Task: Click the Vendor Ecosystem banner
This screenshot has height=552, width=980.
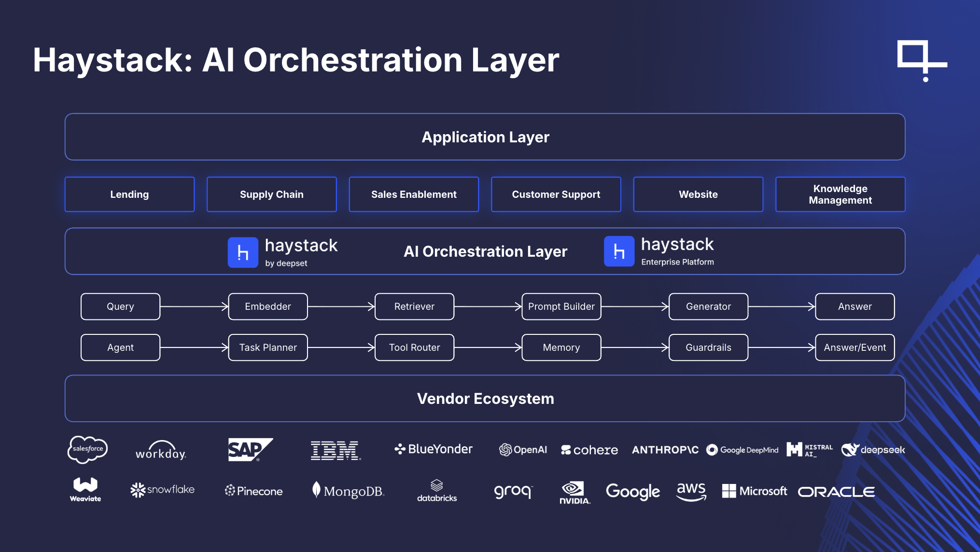Action: [x=485, y=399]
